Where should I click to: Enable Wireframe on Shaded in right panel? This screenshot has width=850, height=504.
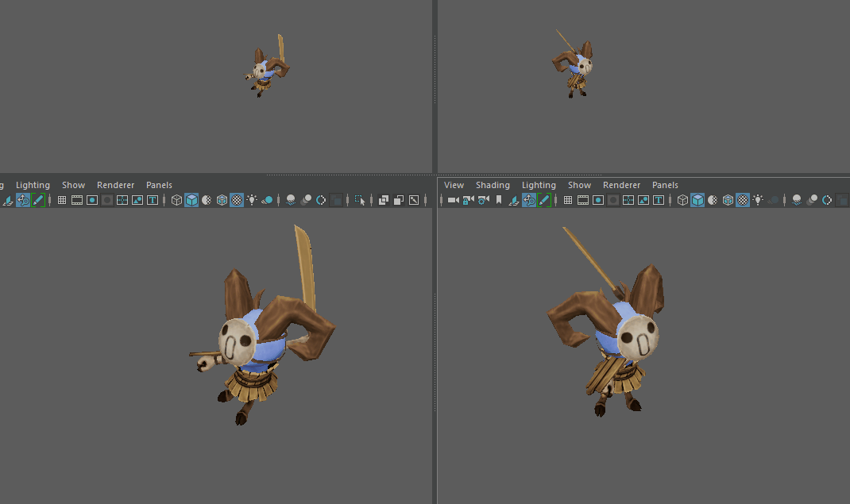(728, 200)
